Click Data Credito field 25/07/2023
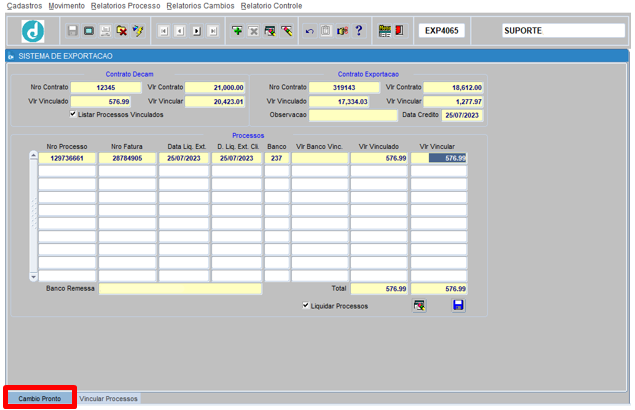 click(x=462, y=115)
